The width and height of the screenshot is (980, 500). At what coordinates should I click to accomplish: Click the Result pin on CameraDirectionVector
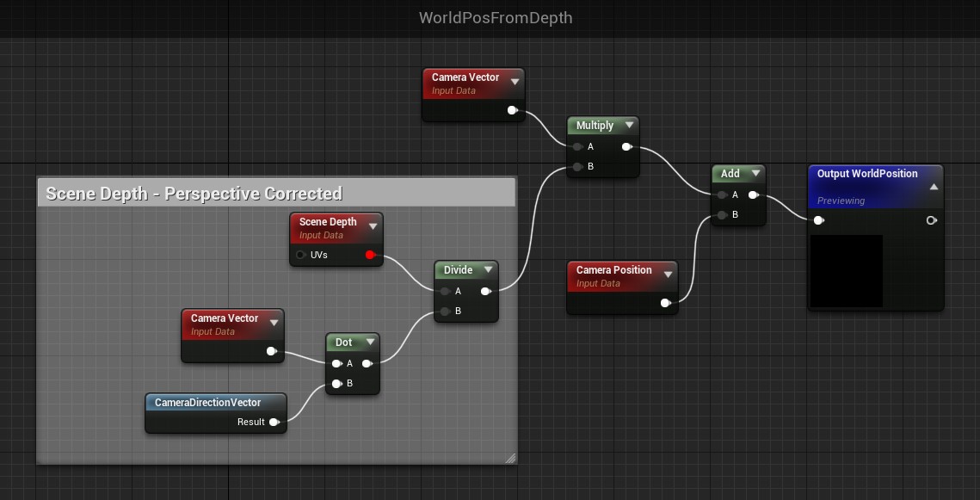click(x=274, y=422)
